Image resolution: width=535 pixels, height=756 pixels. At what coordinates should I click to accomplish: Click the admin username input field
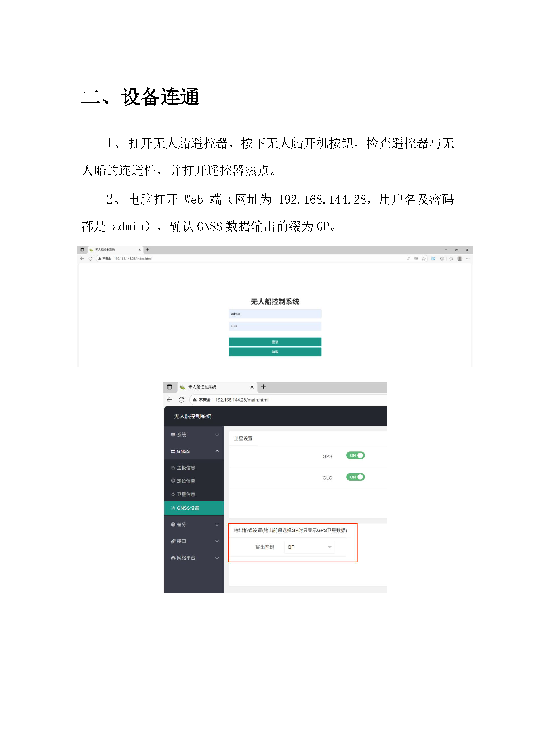point(275,314)
